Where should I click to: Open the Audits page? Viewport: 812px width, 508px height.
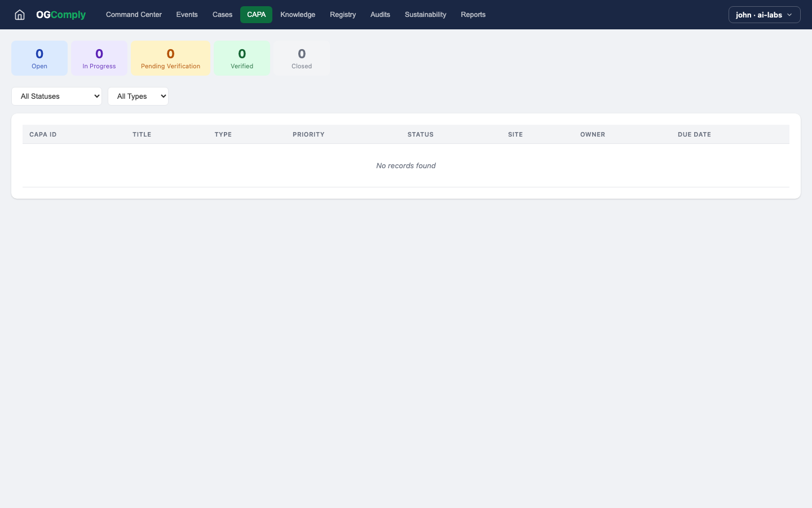(380, 15)
